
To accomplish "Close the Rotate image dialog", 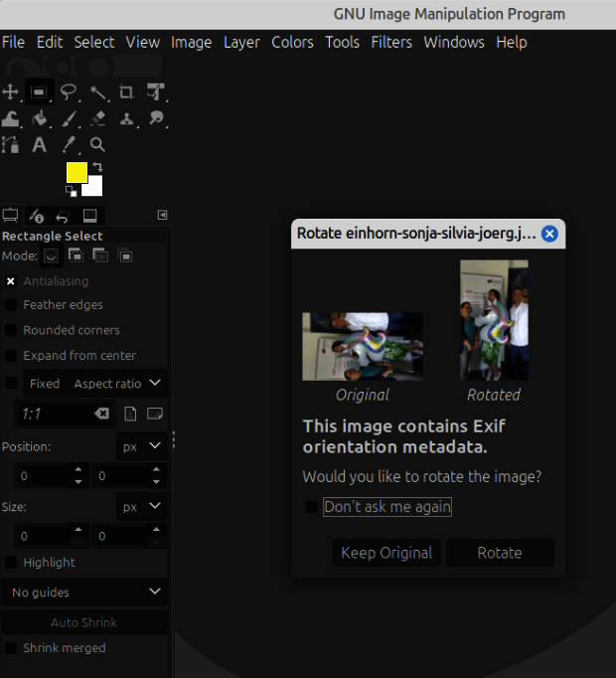I will click(x=549, y=234).
